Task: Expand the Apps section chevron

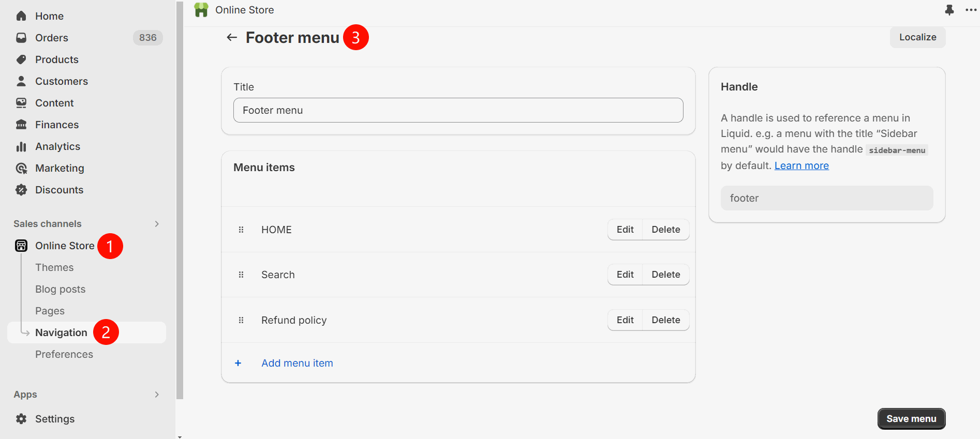Action: [x=157, y=395]
